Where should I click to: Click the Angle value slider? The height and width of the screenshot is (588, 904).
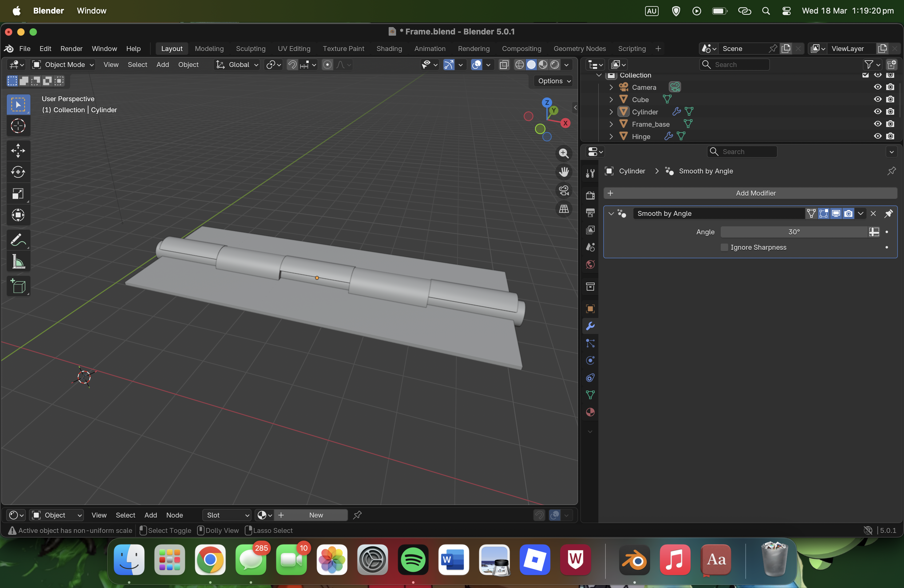tap(794, 232)
